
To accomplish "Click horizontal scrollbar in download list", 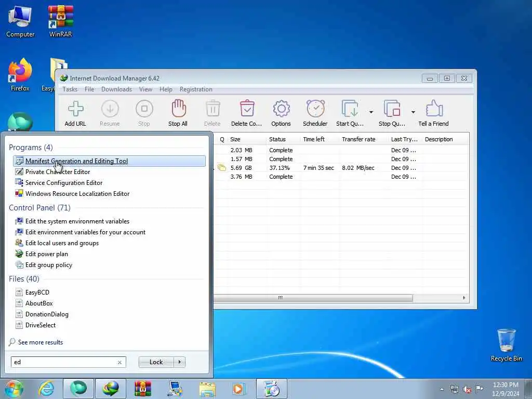I will [x=313, y=298].
